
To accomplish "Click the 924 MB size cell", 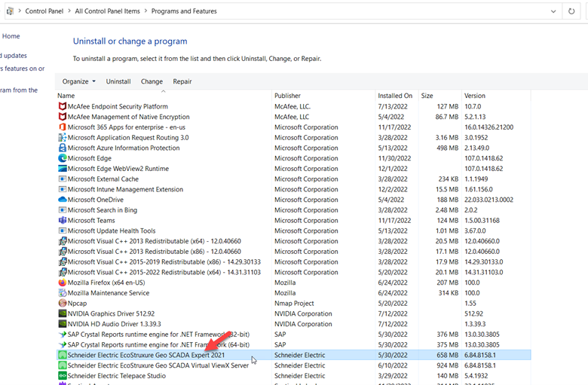I will [x=447, y=365].
